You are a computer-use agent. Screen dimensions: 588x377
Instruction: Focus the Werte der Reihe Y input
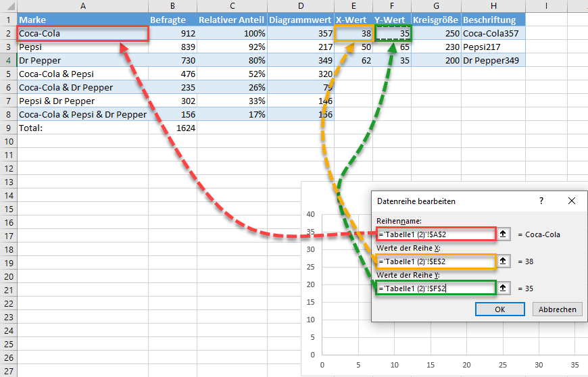[x=436, y=288]
